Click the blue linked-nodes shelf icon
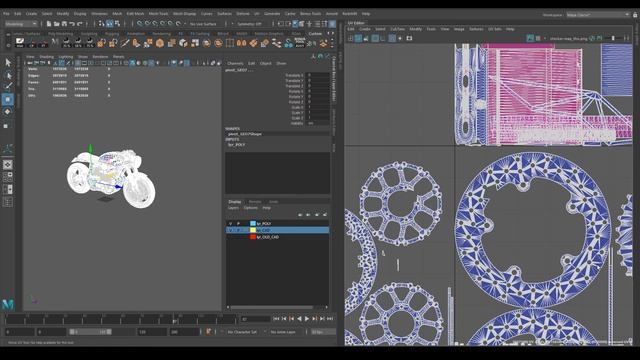The width and height of the screenshot is (640, 360). (x=288, y=43)
